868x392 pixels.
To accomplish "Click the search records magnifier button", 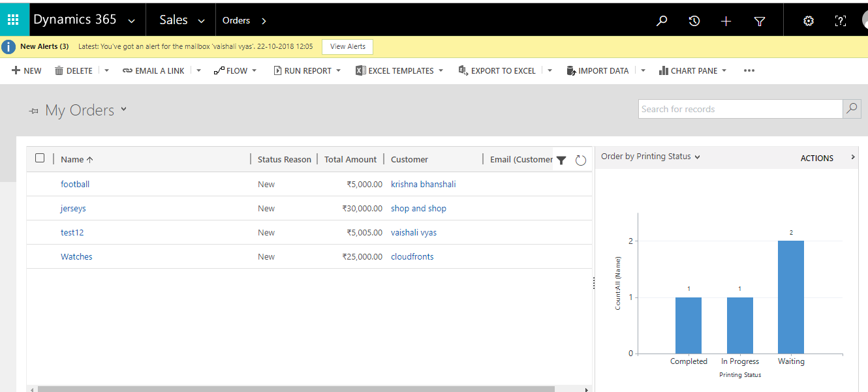I will 852,109.
